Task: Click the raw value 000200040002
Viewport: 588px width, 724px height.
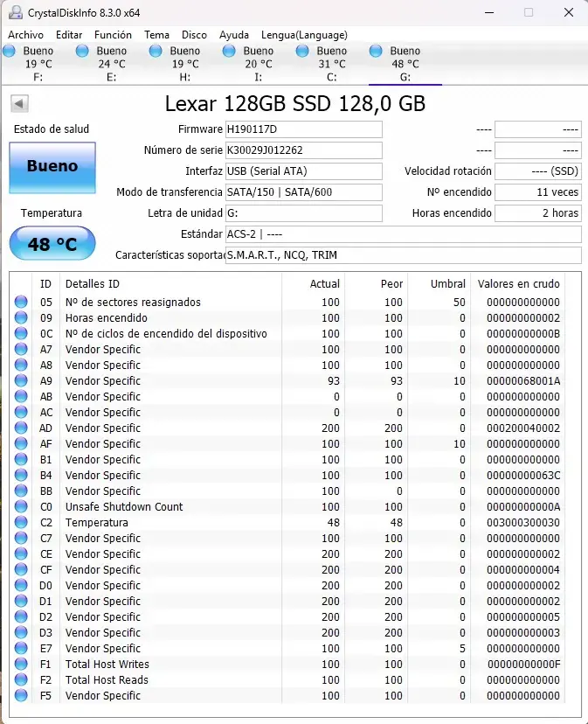Action: point(523,428)
